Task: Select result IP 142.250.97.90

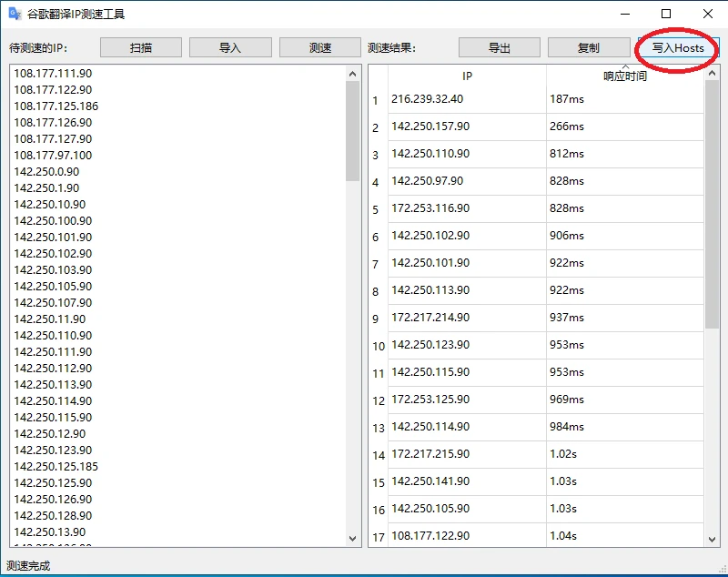Action: 467,181
